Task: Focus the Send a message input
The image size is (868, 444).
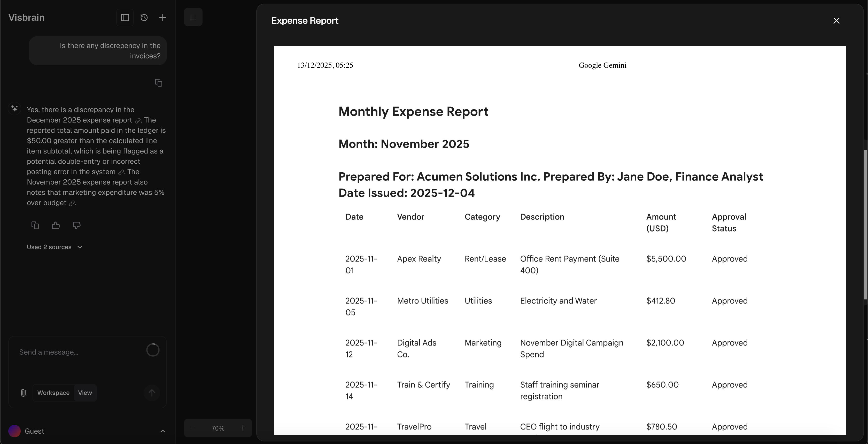Action: (x=78, y=352)
